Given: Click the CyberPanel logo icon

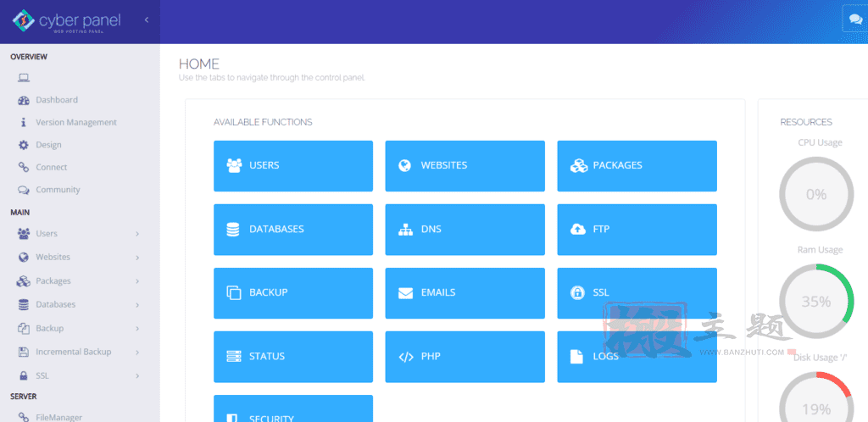Looking at the screenshot, I should 24,21.
